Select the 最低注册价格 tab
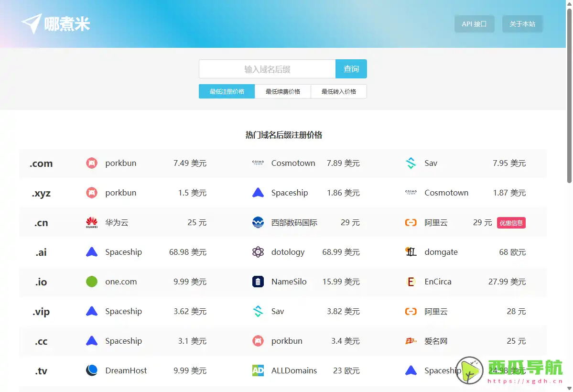 pos(227,91)
